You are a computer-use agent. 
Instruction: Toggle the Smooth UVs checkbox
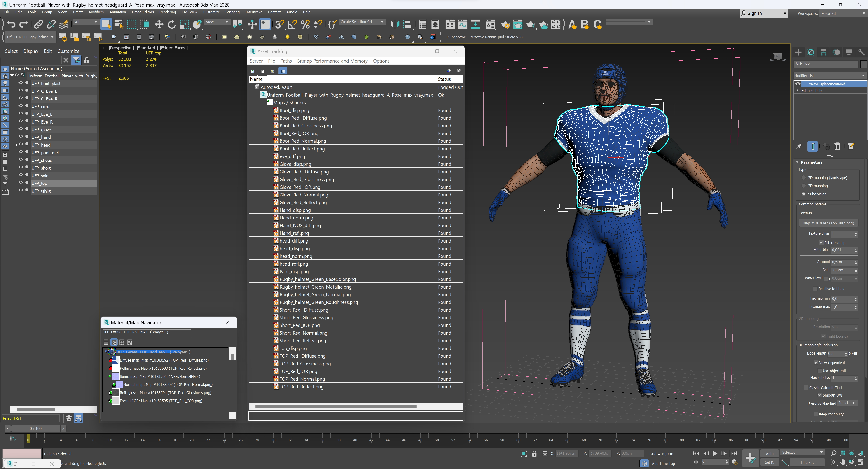click(x=819, y=395)
